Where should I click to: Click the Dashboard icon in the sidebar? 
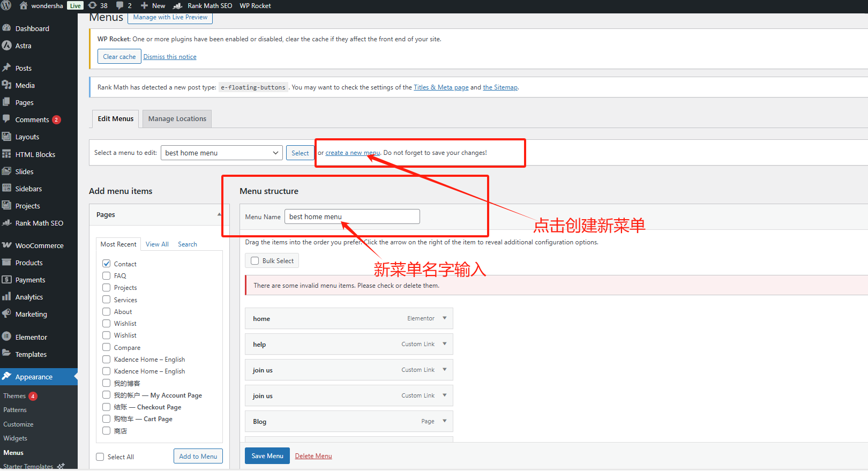tap(6, 28)
